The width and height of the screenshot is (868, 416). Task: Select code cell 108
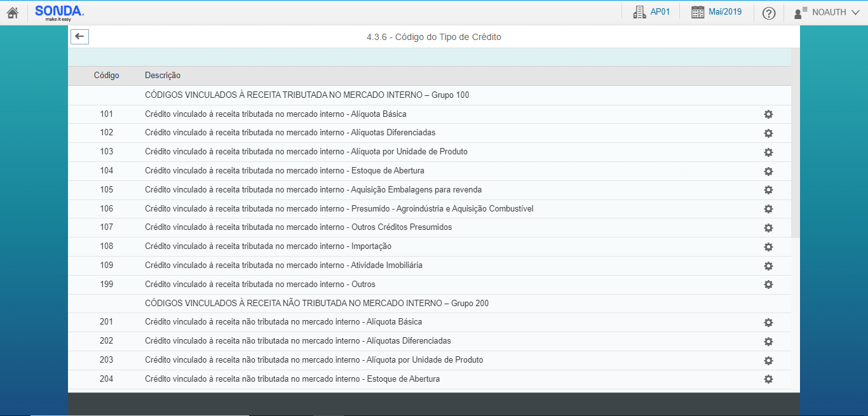(107, 246)
